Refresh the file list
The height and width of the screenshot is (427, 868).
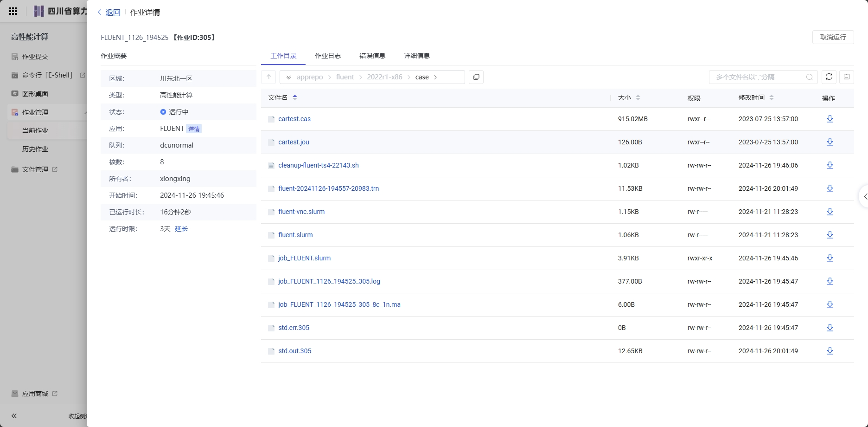coord(829,77)
